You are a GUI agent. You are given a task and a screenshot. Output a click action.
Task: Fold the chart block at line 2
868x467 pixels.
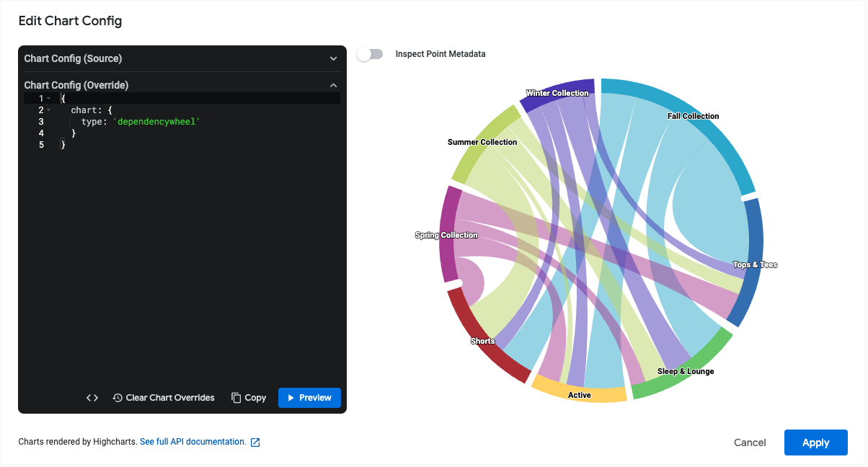(49, 110)
